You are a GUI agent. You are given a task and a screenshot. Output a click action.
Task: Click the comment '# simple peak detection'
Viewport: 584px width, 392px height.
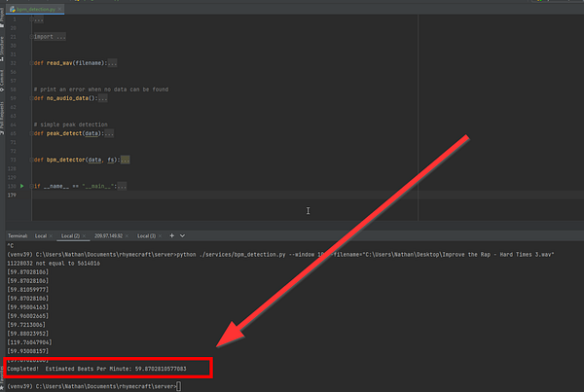70,125
